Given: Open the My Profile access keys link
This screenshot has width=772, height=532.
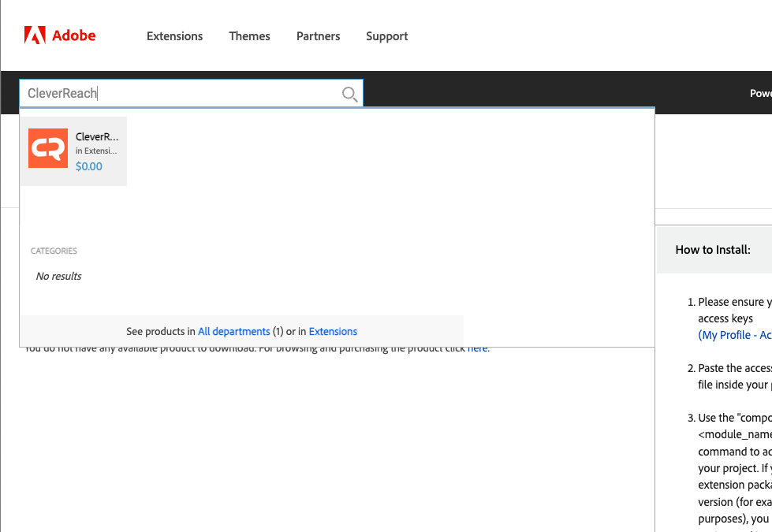Looking at the screenshot, I should click(x=735, y=335).
